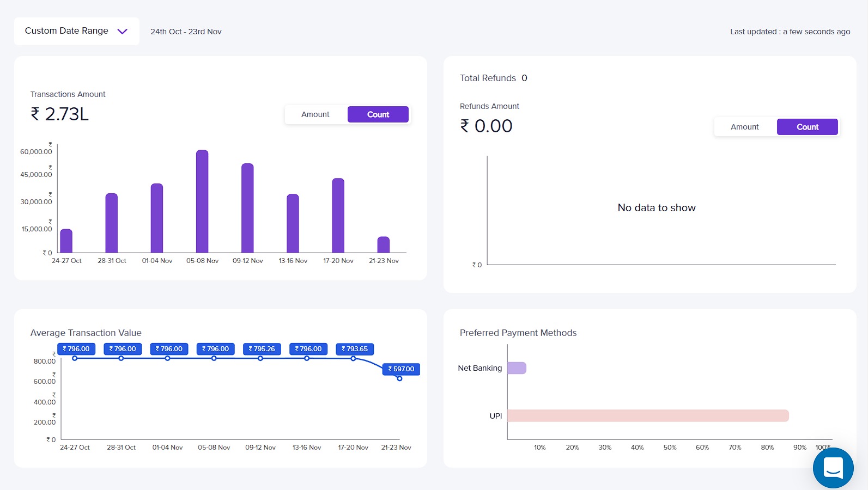Click the 21-23 Nov point on average value line
Screen dimensions: 868x490
[399, 378]
